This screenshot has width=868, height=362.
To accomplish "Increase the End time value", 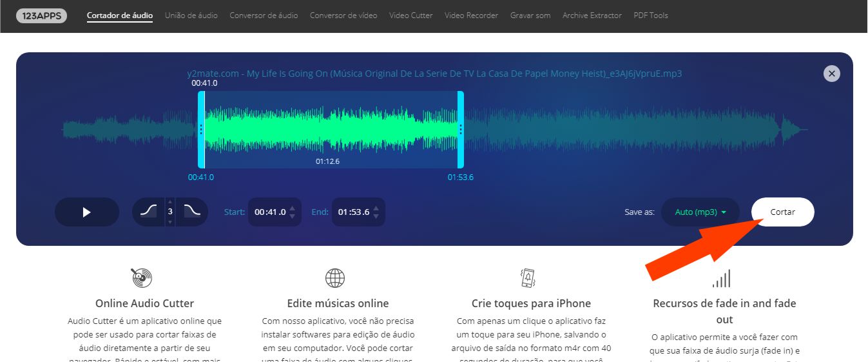I will point(376,208).
